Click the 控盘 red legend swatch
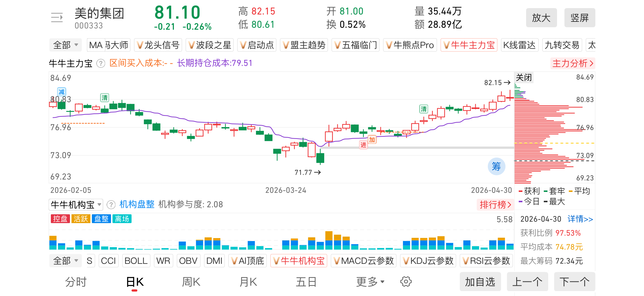Image resolution: width=644 pixels, height=296 pixels. click(x=60, y=219)
